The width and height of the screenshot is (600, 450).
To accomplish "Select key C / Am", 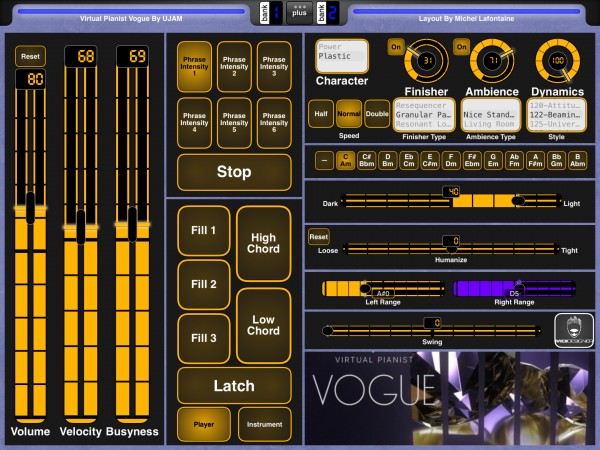I will [346, 160].
